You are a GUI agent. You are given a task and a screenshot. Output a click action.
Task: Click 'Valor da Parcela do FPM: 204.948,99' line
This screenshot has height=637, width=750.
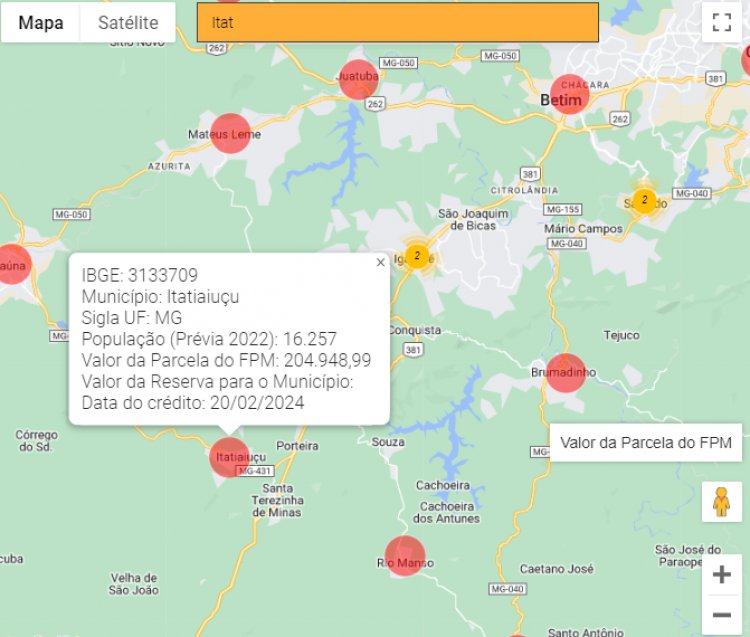point(226,360)
